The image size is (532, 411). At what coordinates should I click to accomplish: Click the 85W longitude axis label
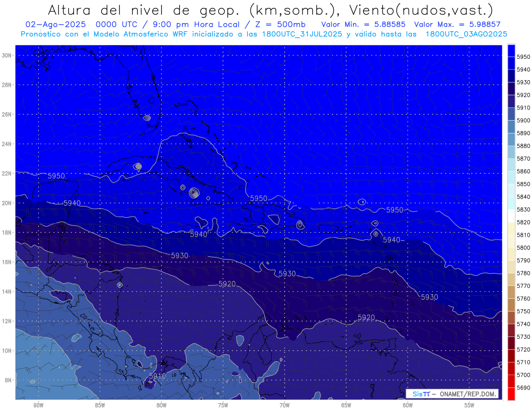pyautogui.click(x=100, y=405)
